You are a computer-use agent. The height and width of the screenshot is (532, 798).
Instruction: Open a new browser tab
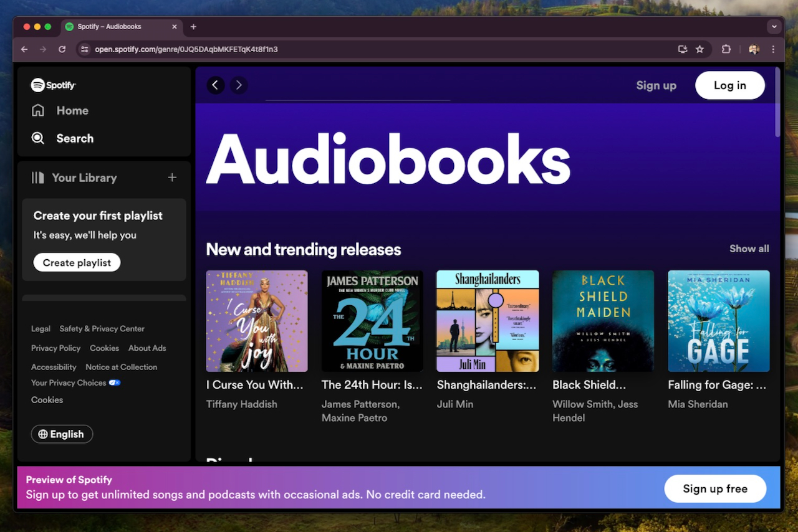[193, 27]
